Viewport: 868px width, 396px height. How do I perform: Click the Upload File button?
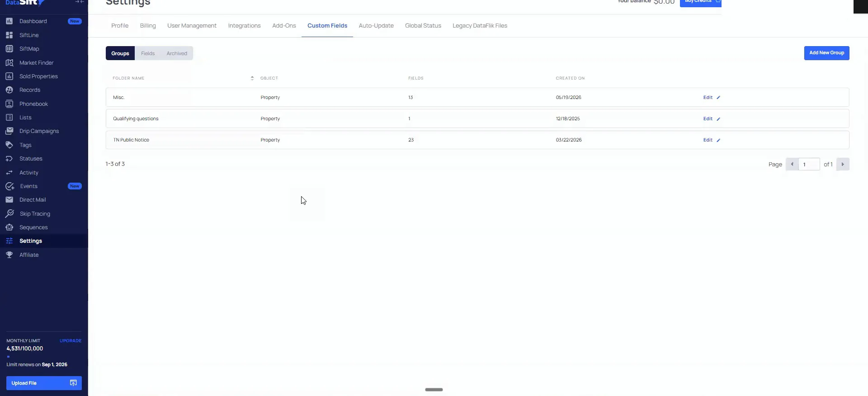pos(44,383)
